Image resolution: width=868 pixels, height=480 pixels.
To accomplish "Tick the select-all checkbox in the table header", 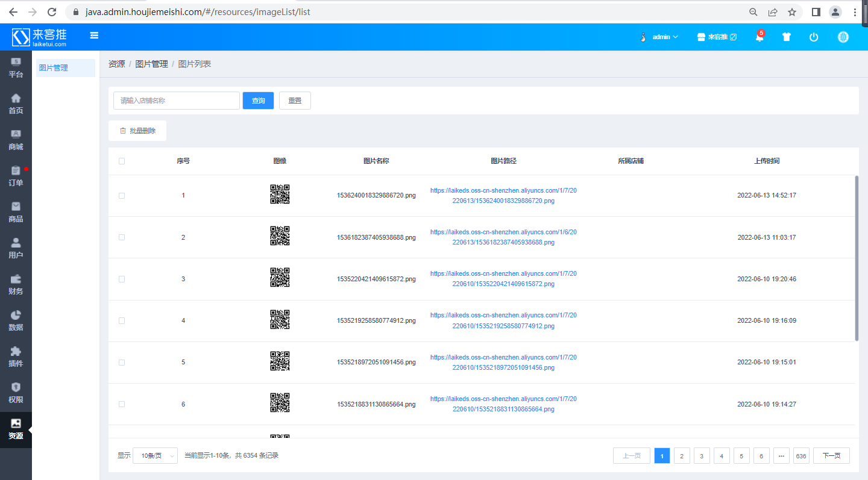I will tap(122, 161).
